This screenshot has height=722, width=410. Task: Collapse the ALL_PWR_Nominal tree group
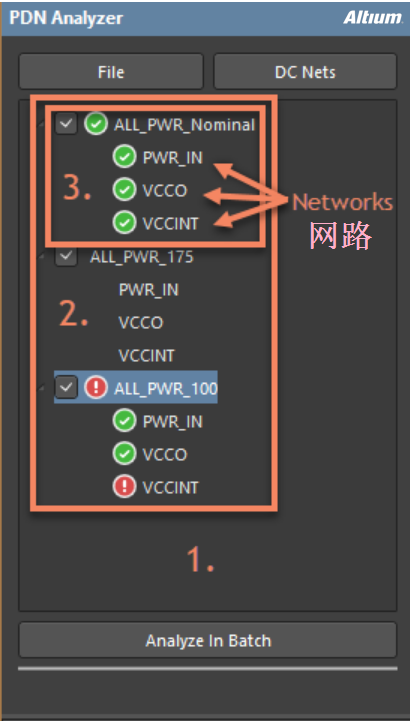pyautogui.click(x=42, y=126)
